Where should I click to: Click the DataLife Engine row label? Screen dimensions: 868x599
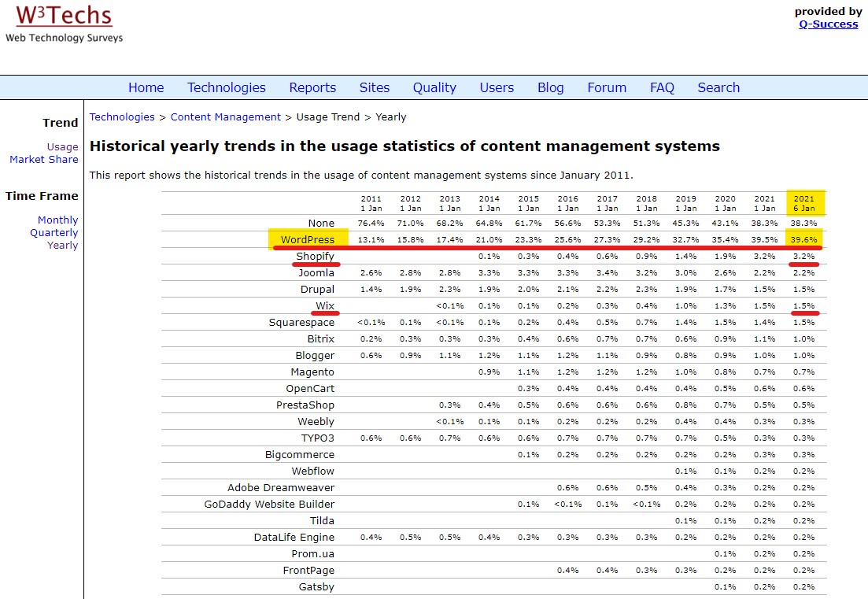click(294, 537)
